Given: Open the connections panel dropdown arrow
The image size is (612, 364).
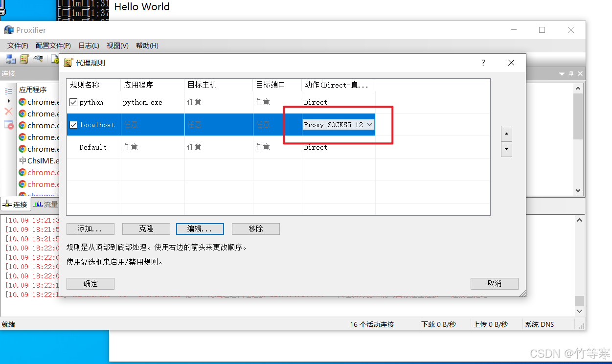Looking at the screenshot, I should [x=562, y=74].
